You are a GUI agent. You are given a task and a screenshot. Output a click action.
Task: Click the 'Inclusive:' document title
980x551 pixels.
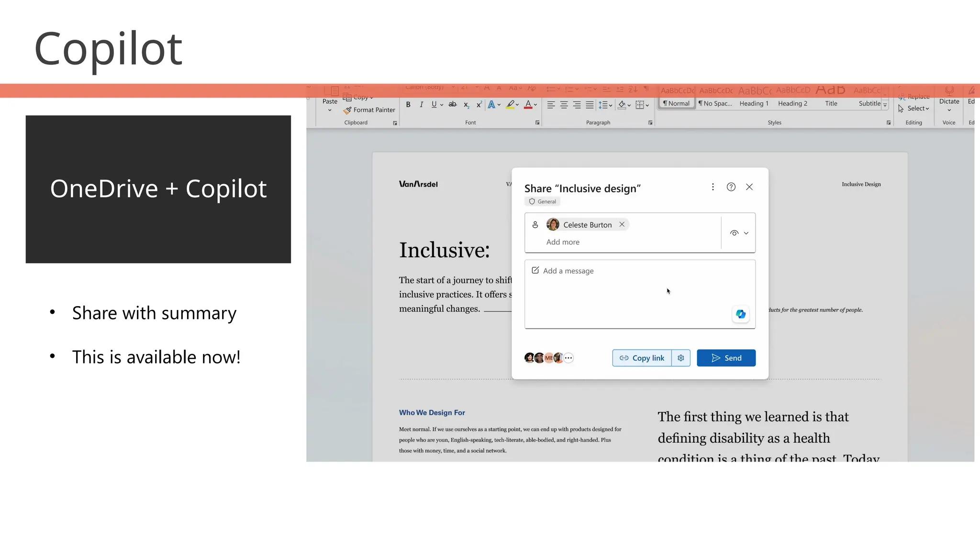445,250
